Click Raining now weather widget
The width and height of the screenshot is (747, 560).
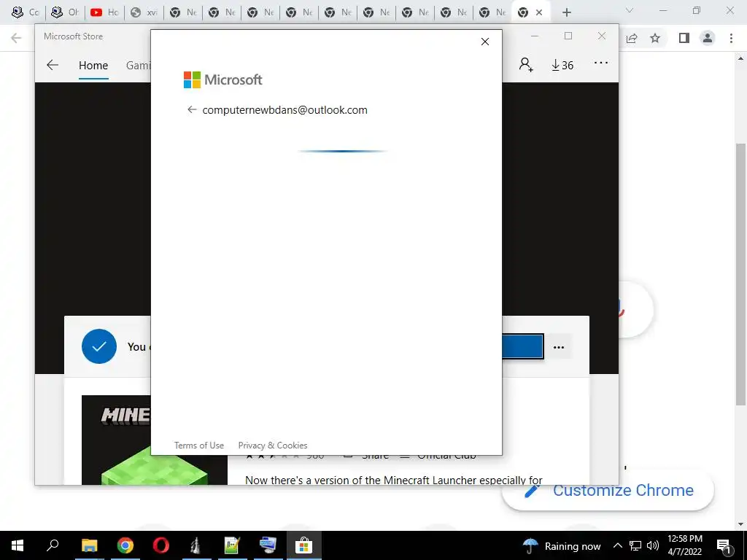click(x=562, y=545)
